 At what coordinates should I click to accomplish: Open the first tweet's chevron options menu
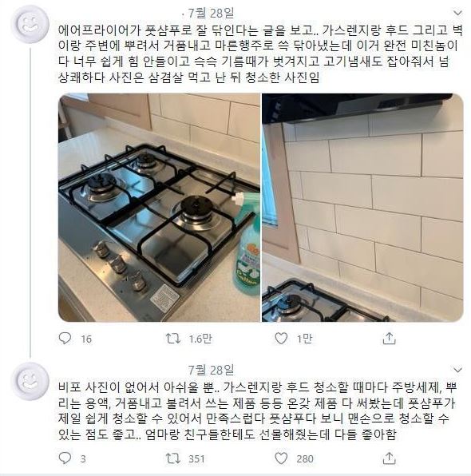(457, 13)
